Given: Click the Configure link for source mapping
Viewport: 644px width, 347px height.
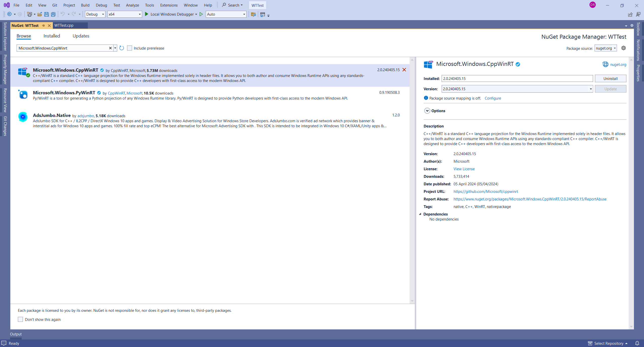Looking at the screenshot, I should coord(493,98).
